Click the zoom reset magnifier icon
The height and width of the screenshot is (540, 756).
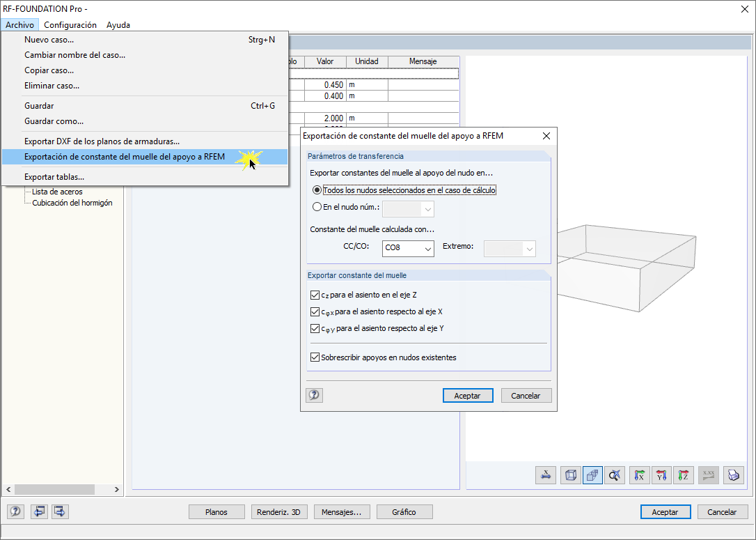pyautogui.click(x=615, y=475)
